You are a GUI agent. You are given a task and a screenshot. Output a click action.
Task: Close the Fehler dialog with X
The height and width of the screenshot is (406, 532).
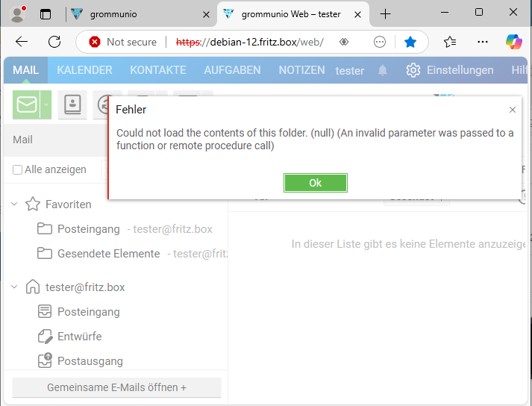(513, 110)
